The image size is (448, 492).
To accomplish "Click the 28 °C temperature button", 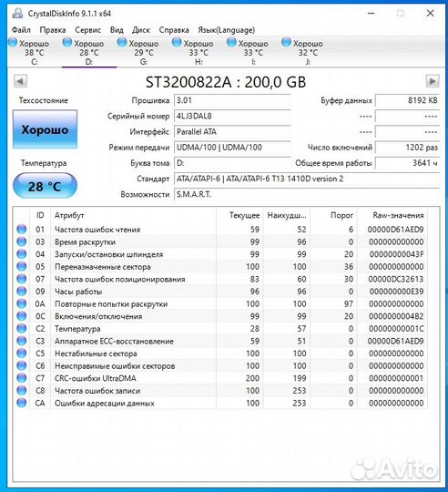I will click(x=45, y=186).
